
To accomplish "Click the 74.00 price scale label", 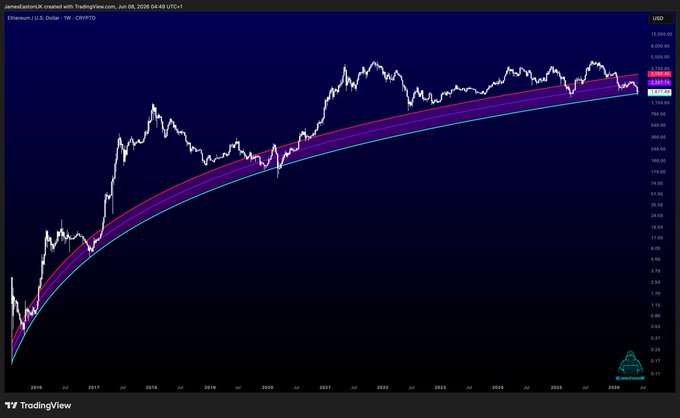I will coord(657,183).
